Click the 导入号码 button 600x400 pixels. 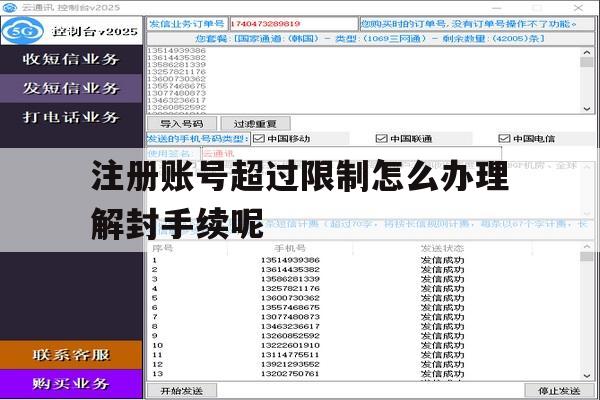pyautogui.click(x=182, y=124)
